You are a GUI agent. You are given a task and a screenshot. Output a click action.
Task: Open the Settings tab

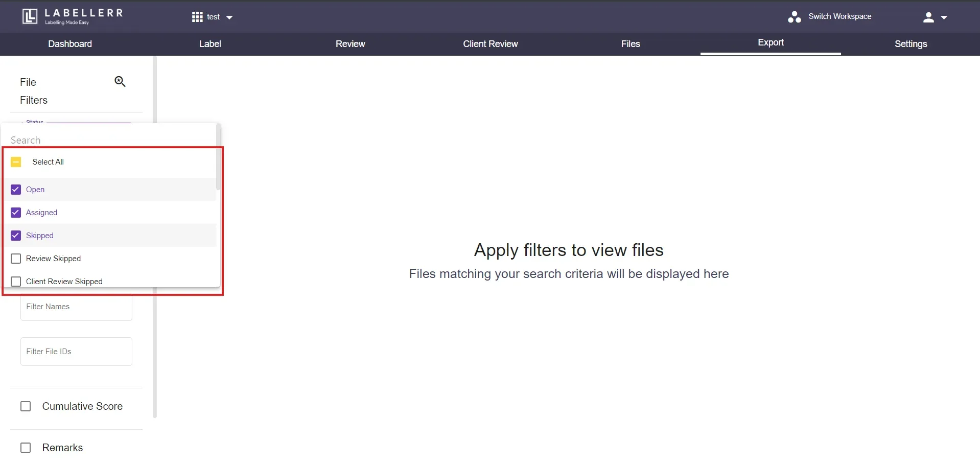pos(911,44)
